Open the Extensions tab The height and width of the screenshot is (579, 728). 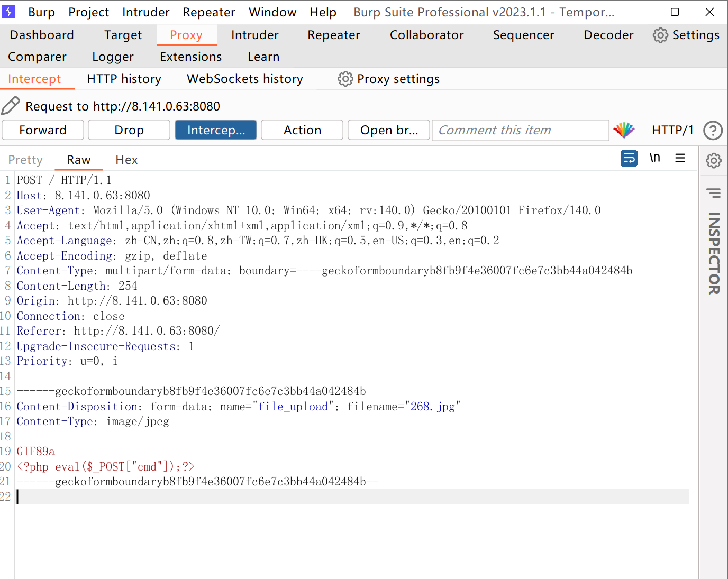pos(190,57)
